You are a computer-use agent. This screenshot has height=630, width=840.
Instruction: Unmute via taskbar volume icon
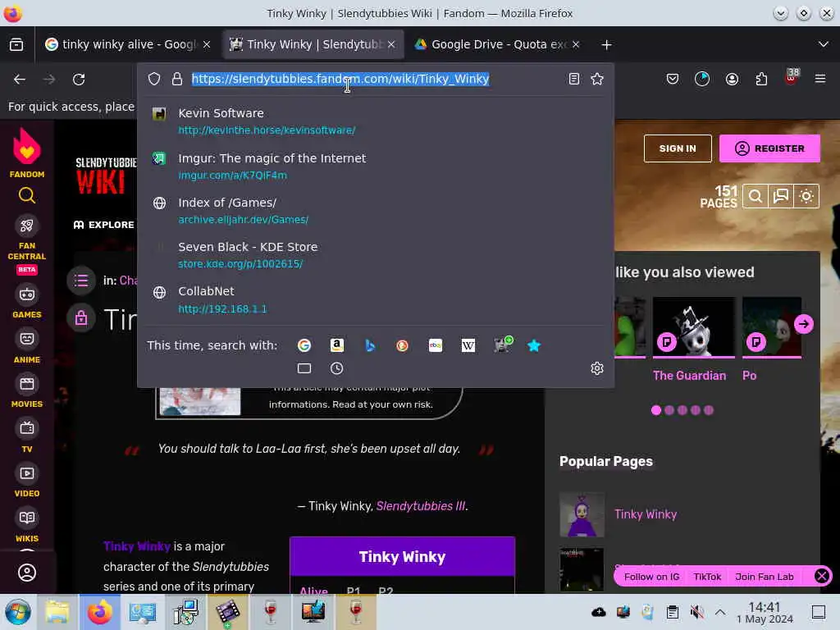697,612
